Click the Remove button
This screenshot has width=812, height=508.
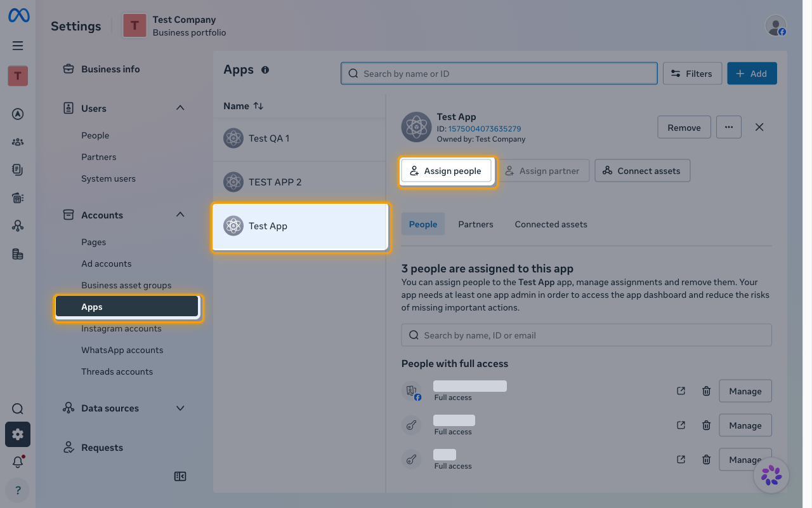[x=684, y=127]
